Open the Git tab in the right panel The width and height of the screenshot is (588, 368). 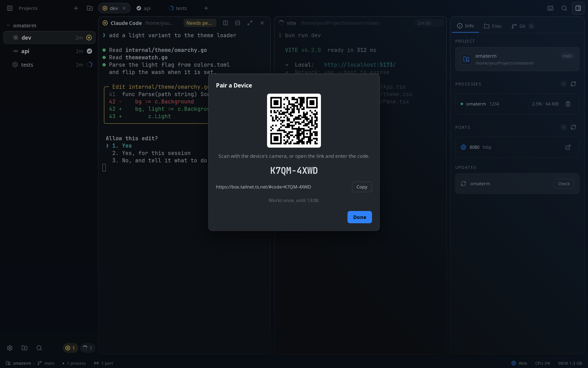[523, 26]
